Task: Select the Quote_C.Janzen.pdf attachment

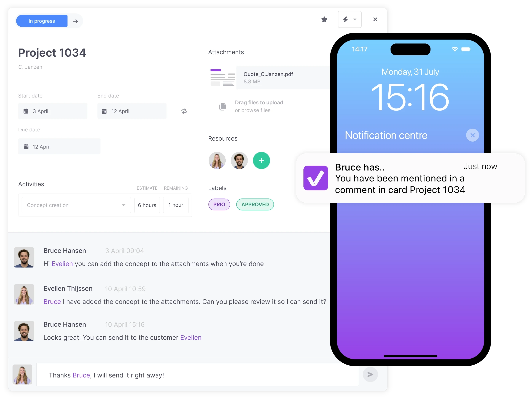Action: (x=268, y=77)
